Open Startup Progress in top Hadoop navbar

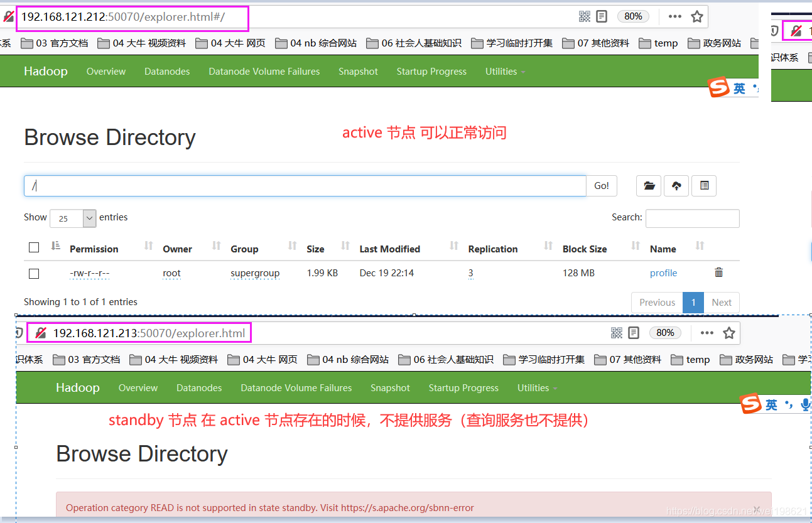pyautogui.click(x=431, y=72)
